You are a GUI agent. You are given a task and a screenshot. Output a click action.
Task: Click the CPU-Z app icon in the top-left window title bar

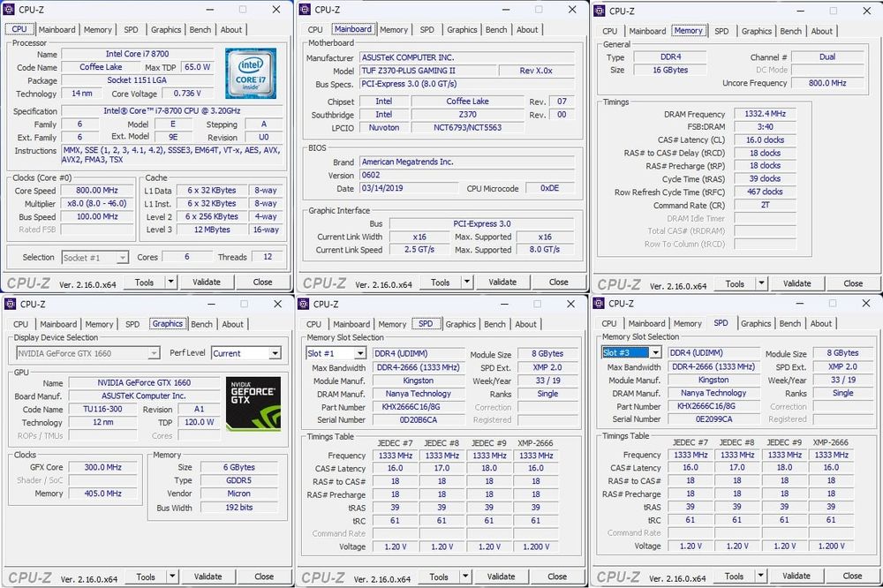(9, 10)
